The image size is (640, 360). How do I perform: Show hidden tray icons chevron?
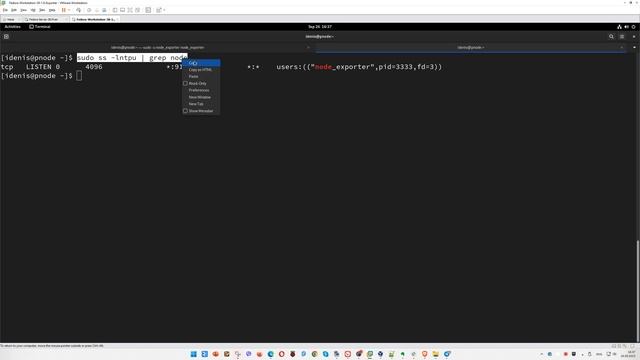coord(542,354)
